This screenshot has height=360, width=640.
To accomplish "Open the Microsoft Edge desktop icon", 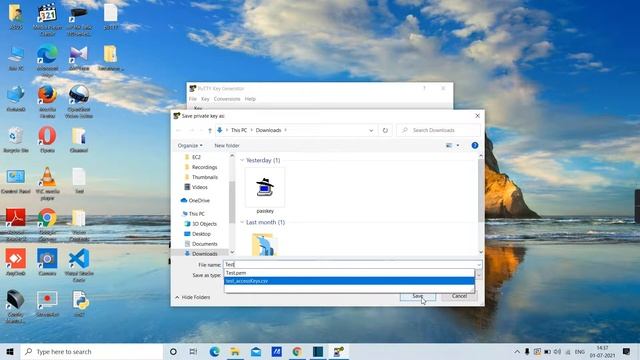I will tap(47, 60).
